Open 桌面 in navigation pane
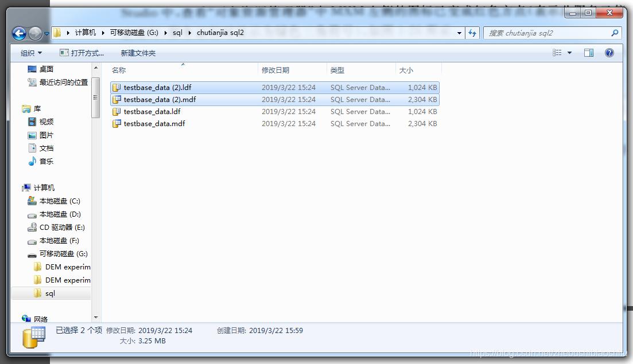 [46, 69]
